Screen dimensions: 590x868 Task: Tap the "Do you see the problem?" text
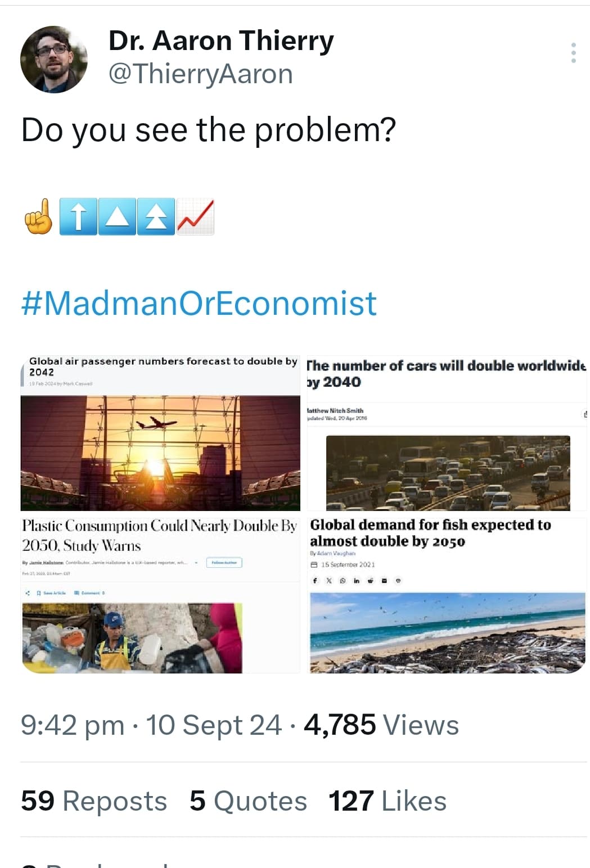click(x=209, y=130)
